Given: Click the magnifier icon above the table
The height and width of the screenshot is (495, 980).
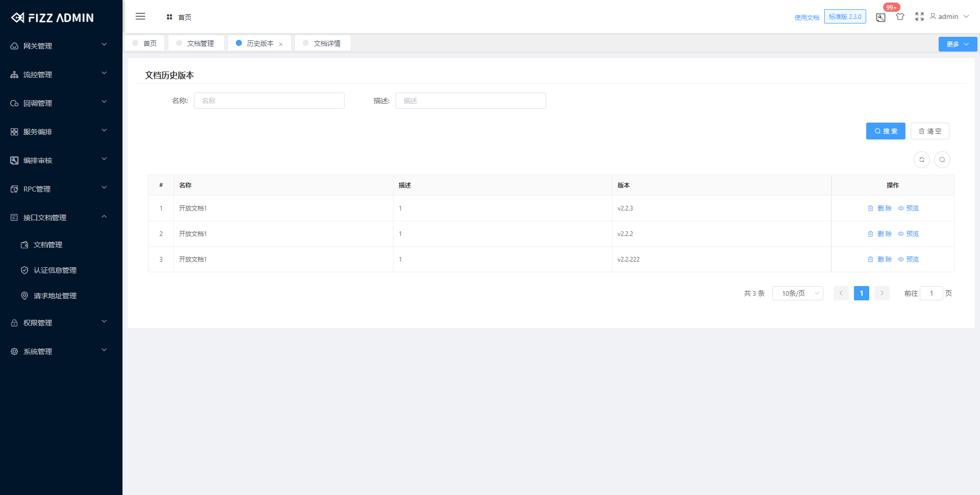Looking at the screenshot, I should [942, 159].
